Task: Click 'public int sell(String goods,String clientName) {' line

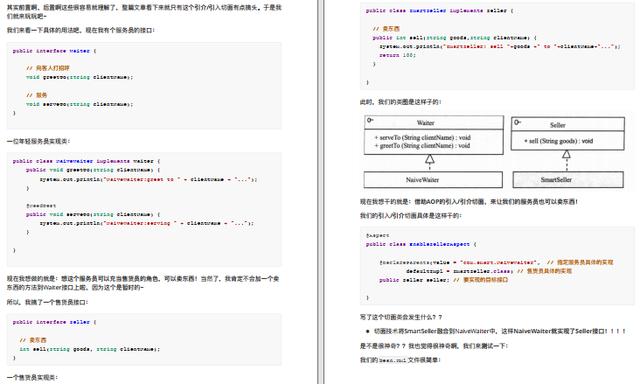Action: click(x=455, y=38)
